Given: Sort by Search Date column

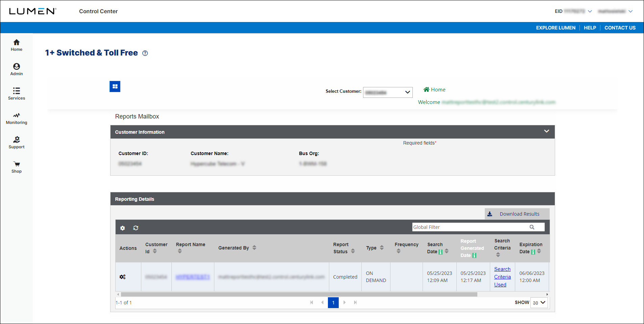Looking at the screenshot, I should [447, 251].
